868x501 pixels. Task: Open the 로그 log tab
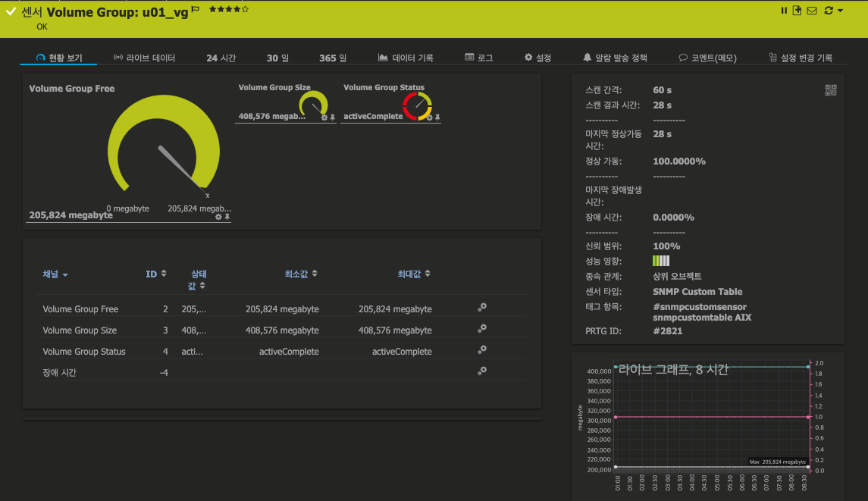coord(479,58)
